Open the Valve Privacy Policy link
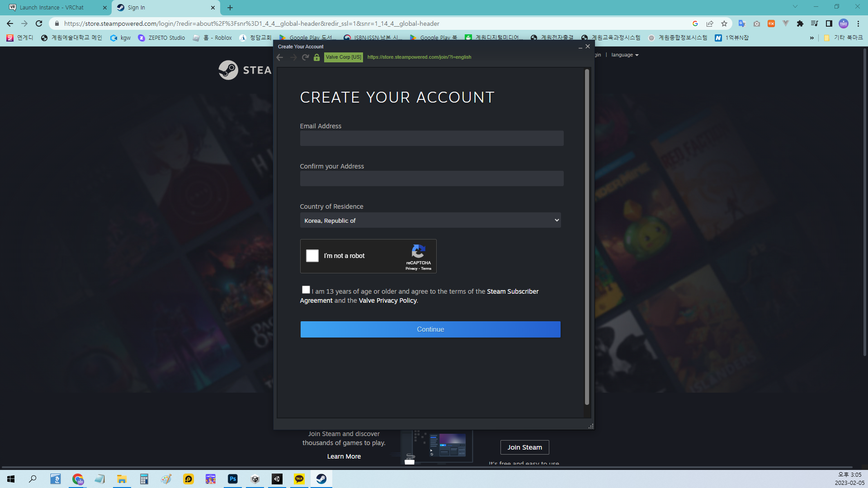 tap(387, 301)
